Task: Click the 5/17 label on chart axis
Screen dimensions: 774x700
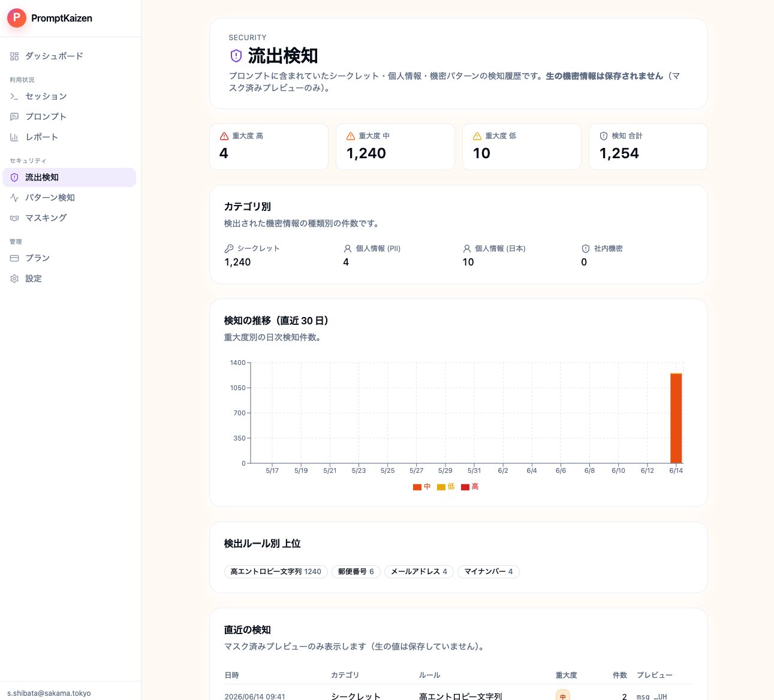Action: 272,471
